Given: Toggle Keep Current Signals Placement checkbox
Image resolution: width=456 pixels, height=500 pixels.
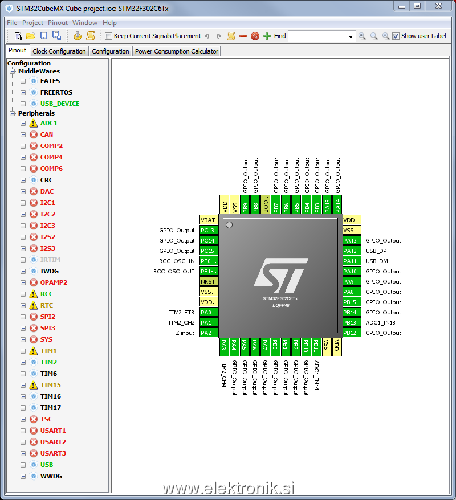Looking at the screenshot, I should (x=108, y=36).
